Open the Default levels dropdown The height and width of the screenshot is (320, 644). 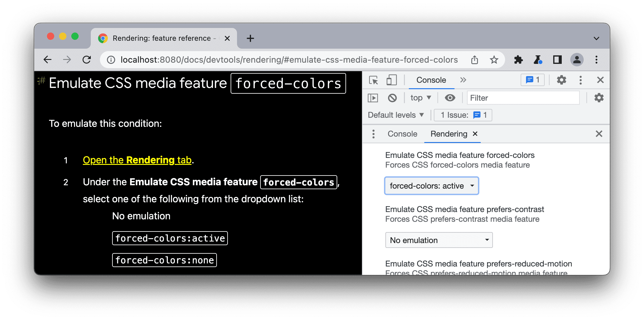395,115
